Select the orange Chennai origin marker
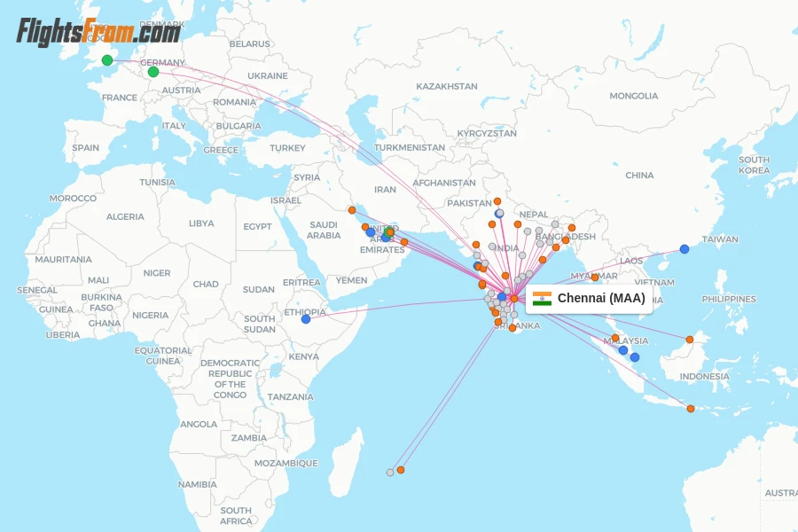 click(x=514, y=299)
